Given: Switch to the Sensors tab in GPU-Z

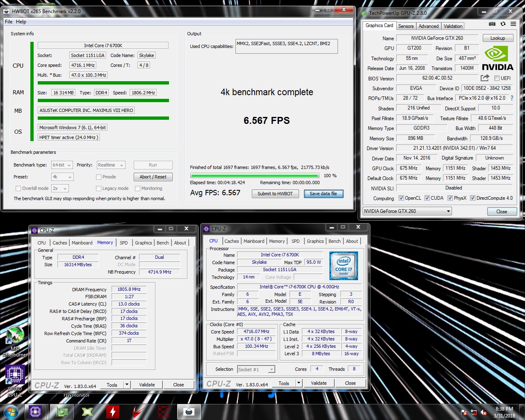Looking at the screenshot, I should 406,26.
